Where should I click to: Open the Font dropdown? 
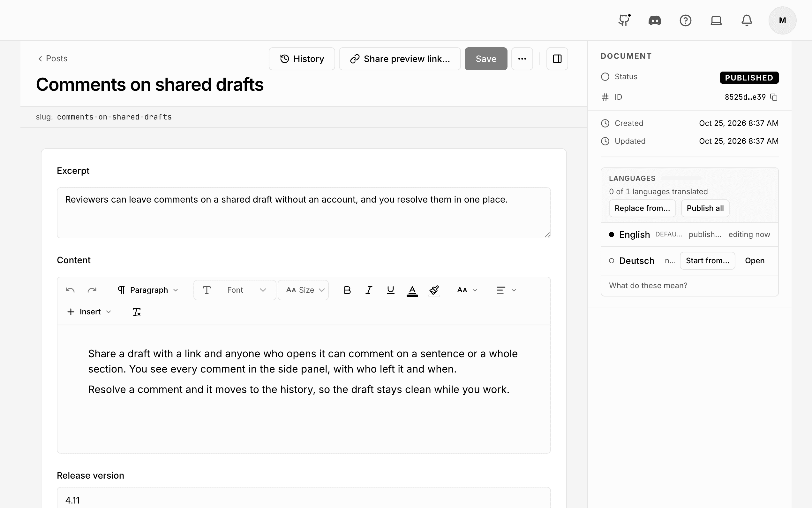235,290
